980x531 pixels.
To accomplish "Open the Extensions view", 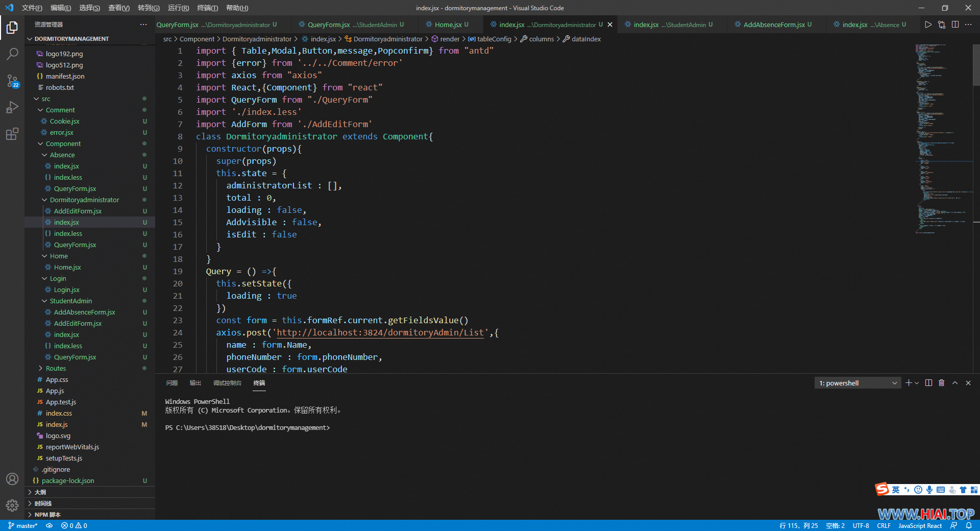I will (12, 134).
